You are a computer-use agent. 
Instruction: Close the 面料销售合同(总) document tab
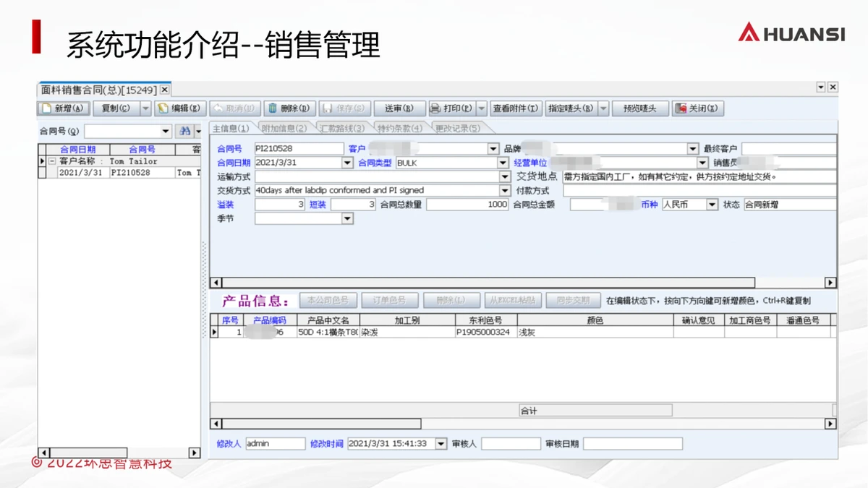pyautogui.click(x=165, y=90)
